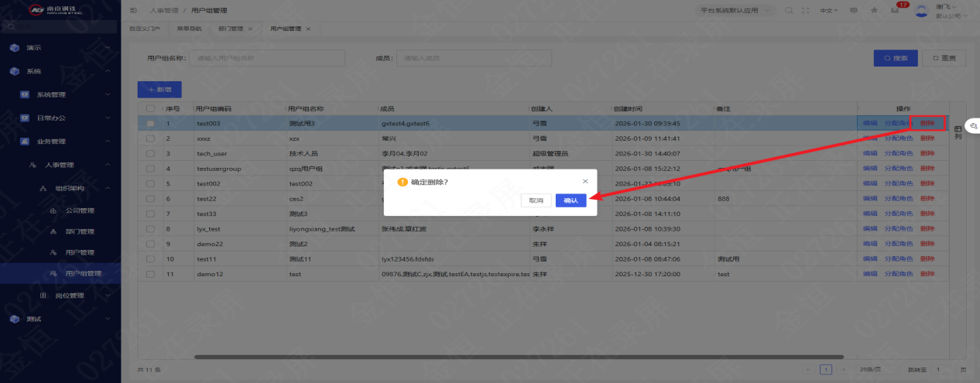Screen dimensions: 980x383
Task: Close the delete confirmation dialog with X
Action: pyautogui.click(x=585, y=181)
